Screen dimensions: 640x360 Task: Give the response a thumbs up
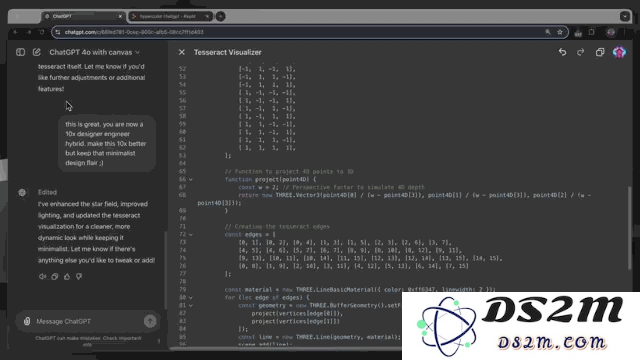(67, 276)
